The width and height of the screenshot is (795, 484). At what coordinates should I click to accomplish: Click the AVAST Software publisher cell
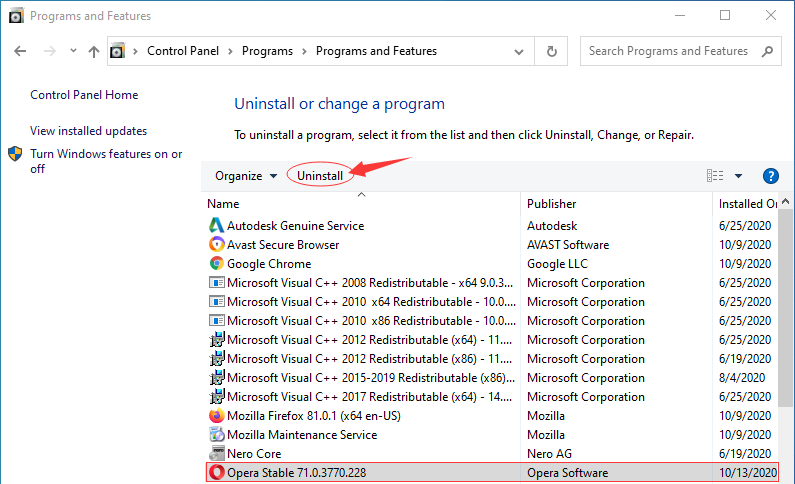coord(568,245)
